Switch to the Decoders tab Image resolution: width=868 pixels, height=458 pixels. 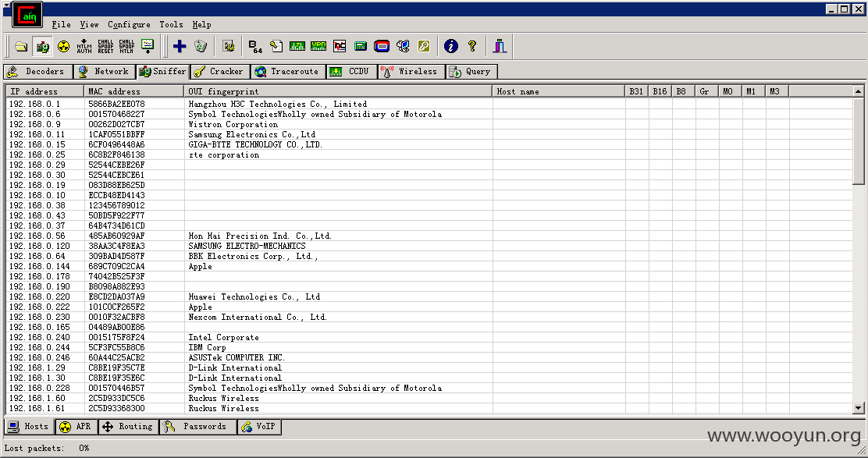pyautogui.click(x=37, y=71)
